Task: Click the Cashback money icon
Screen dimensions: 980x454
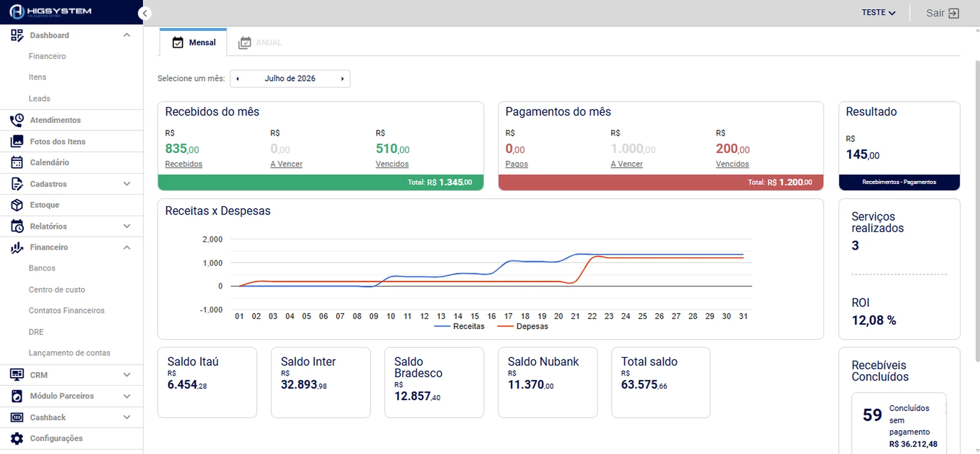Action: pos(17,418)
